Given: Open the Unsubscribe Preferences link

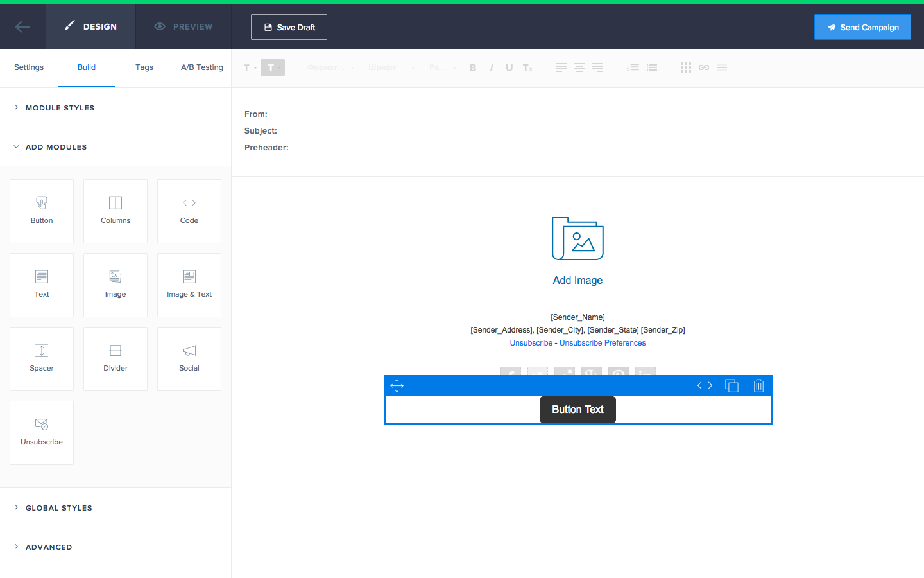Looking at the screenshot, I should click(x=602, y=342).
